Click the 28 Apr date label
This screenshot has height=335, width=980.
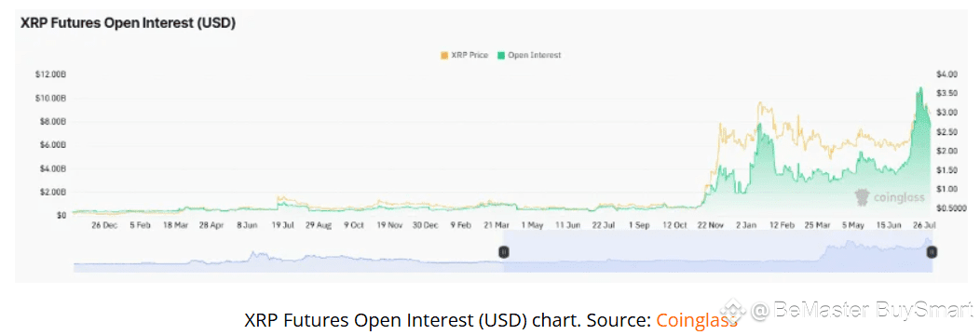pos(211,224)
